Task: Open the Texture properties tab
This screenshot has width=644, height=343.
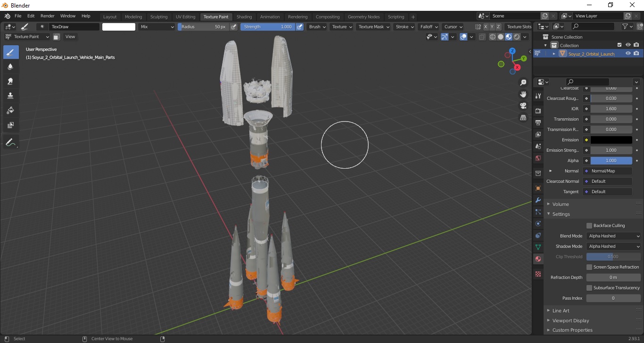Action: (x=538, y=274)
